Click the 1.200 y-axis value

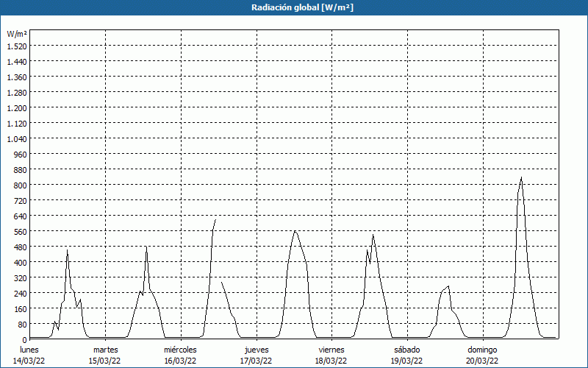point(17,107)
